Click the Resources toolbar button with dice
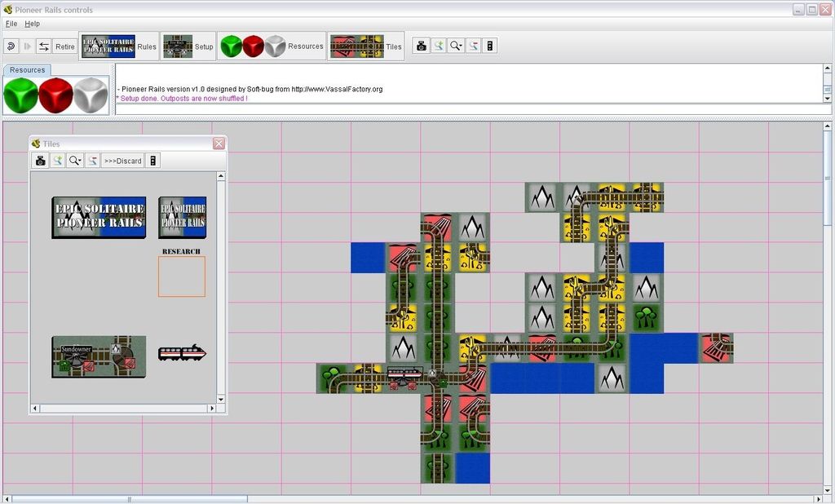Screen dimensions: 835x504 pos(272,46)
